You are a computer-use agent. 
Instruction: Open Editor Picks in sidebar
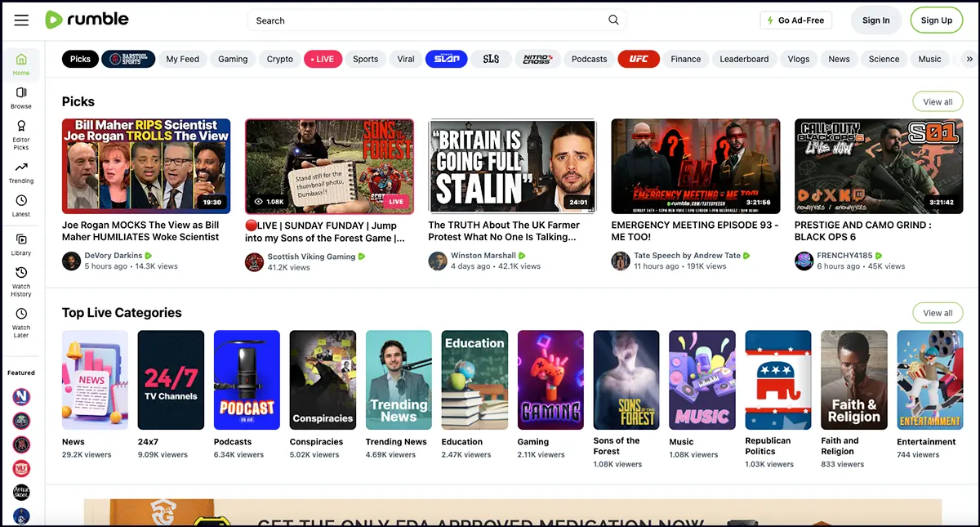click(21, 135)
